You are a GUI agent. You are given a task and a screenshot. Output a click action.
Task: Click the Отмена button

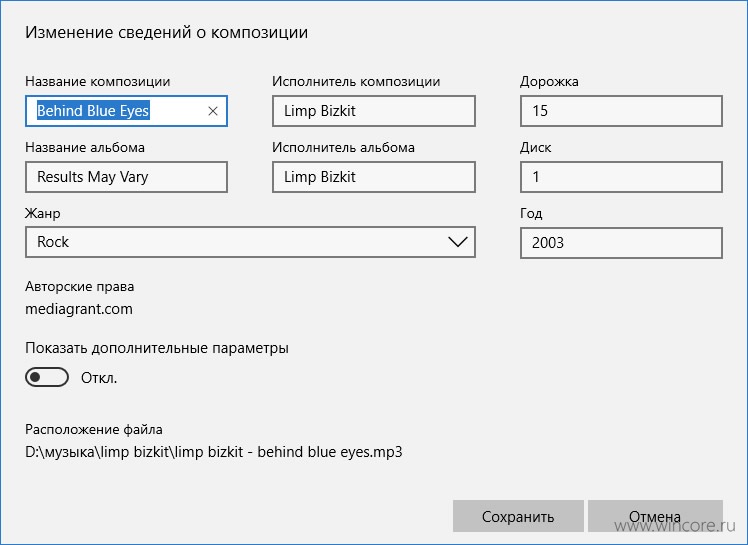(655, 516)
